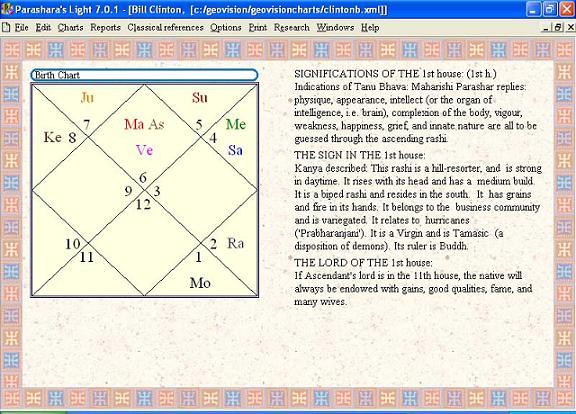Open the Print menu
The image size is (576, 414).
(258, 28)
